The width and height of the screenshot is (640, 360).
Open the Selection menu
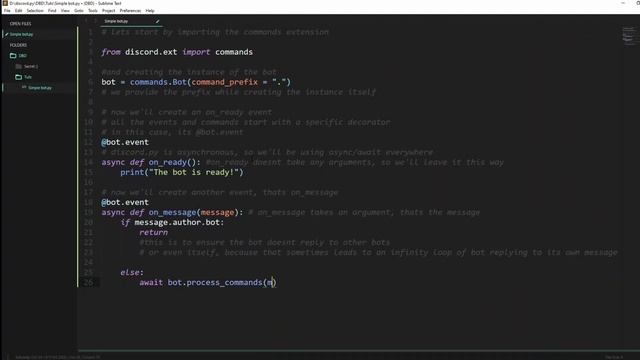(x=35, y=11)
